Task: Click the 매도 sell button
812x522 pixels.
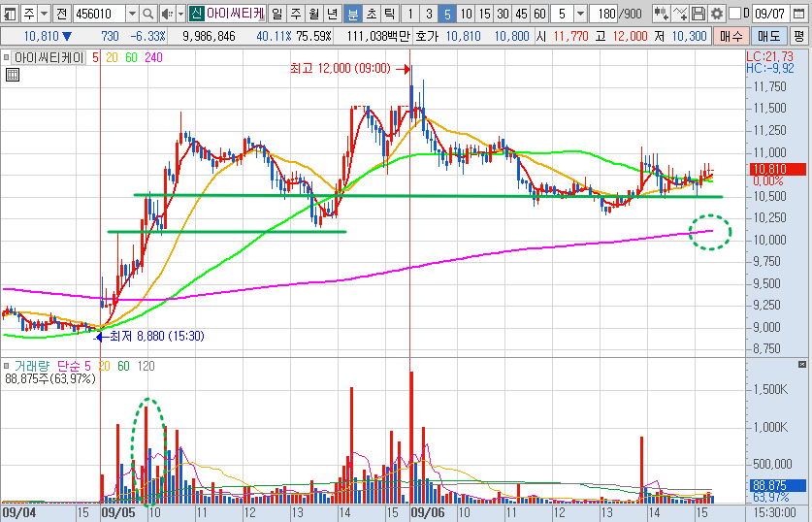Action: click(768, 36)
